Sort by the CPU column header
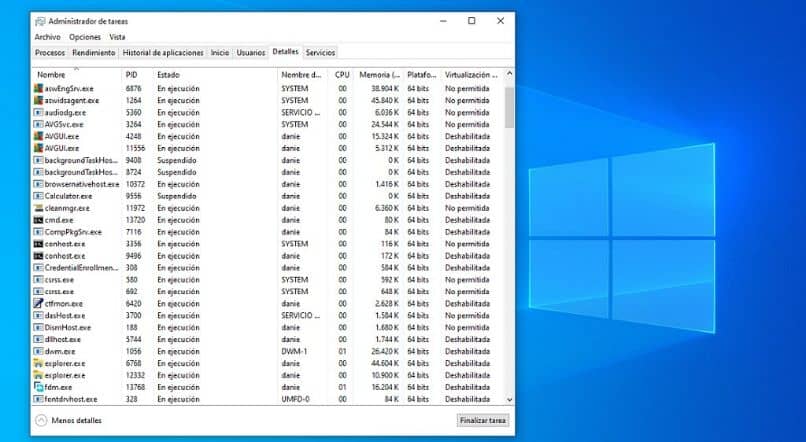Image resolution: width=806 pixels, height=442 pixels. point(342,75)
